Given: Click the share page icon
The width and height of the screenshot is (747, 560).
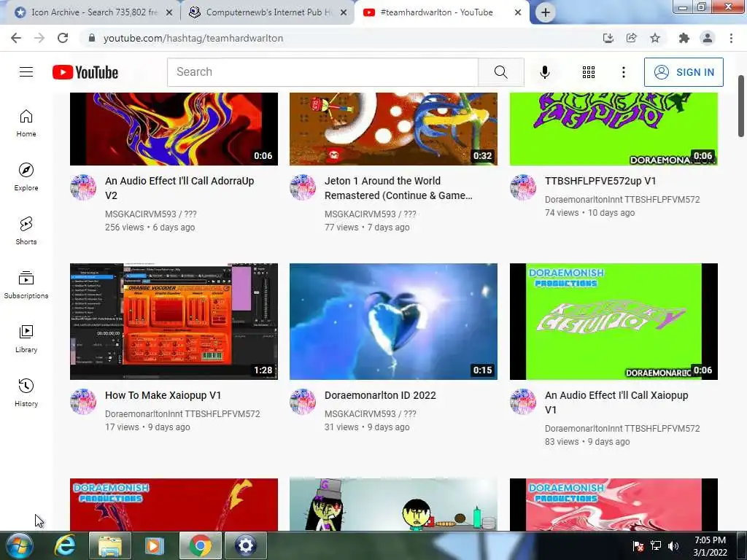Looking at the screenshot, I should coord(632,38).
